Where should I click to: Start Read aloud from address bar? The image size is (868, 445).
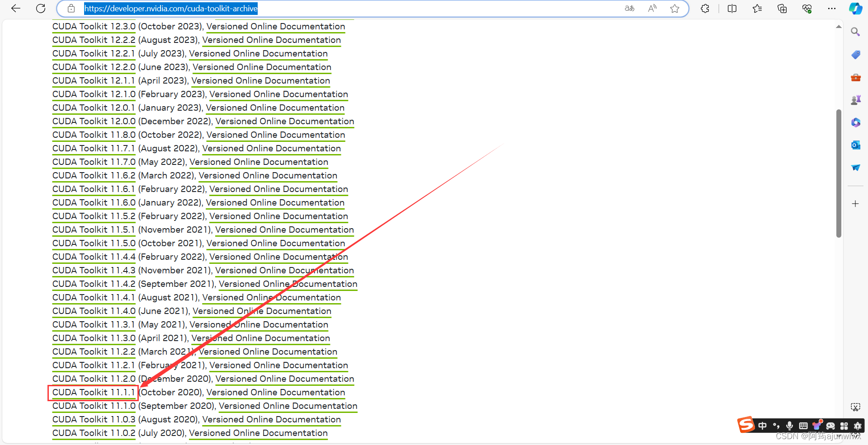point(652,9)
